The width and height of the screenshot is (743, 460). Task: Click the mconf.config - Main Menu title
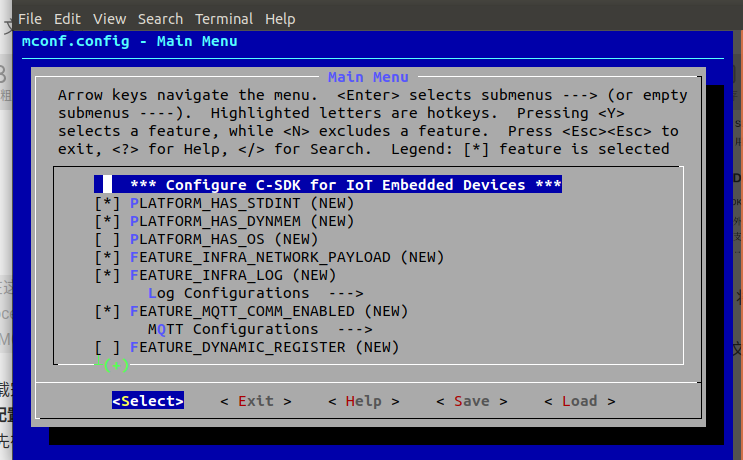pyautogui.click(x=129, y=41)
